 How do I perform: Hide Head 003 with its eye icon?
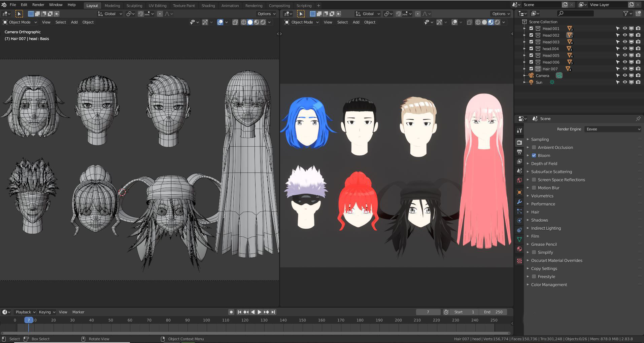click(625, 42)
